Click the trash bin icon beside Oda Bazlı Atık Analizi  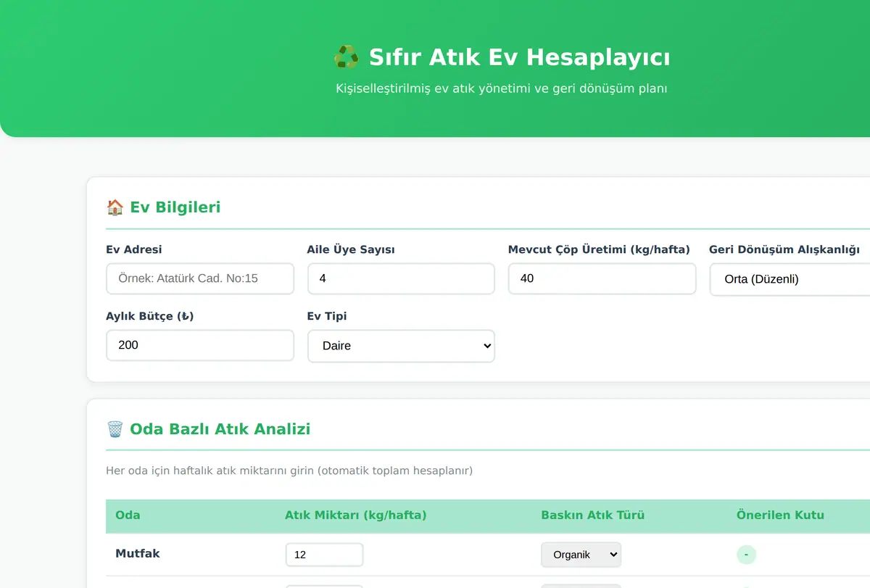coord(115,429)
